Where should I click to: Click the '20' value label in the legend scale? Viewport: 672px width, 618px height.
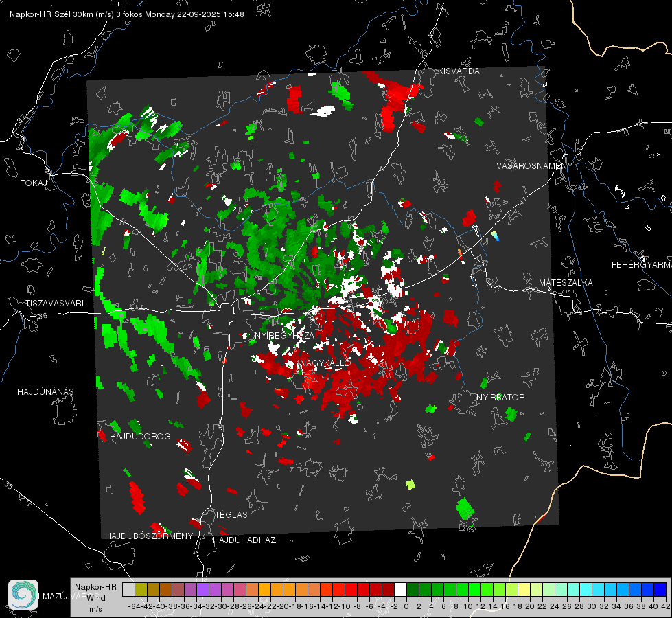click(x=530, y=607)
